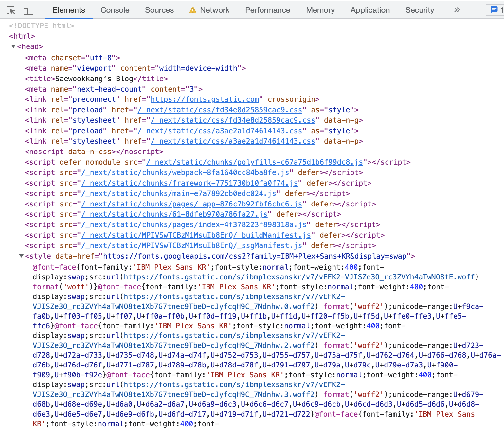Open the _app-876c7b92fbf6cbc6.js link
Screen dimensions: 504x428
pos(192,204)
